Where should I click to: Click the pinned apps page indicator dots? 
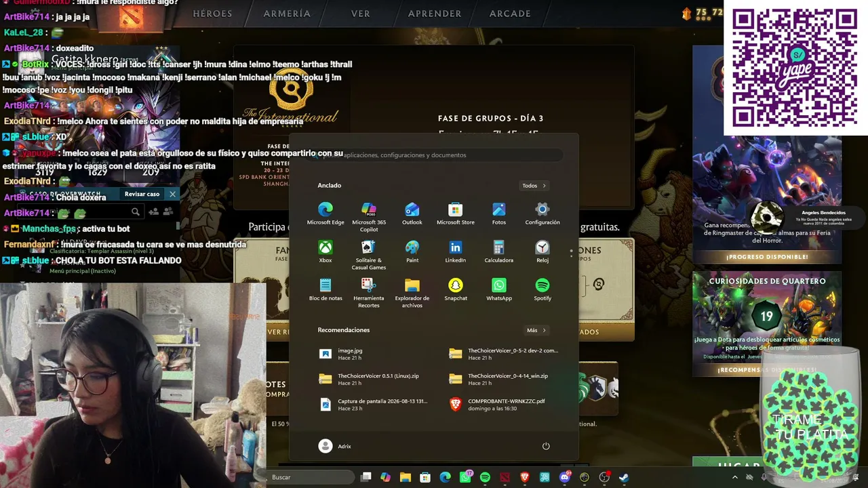(571, 253)
